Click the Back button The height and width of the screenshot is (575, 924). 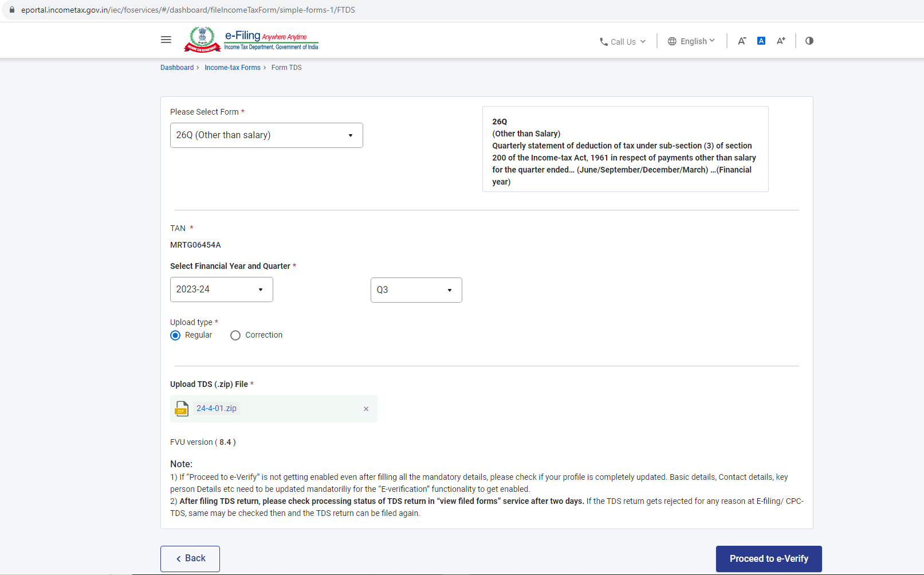click(190, 559)
